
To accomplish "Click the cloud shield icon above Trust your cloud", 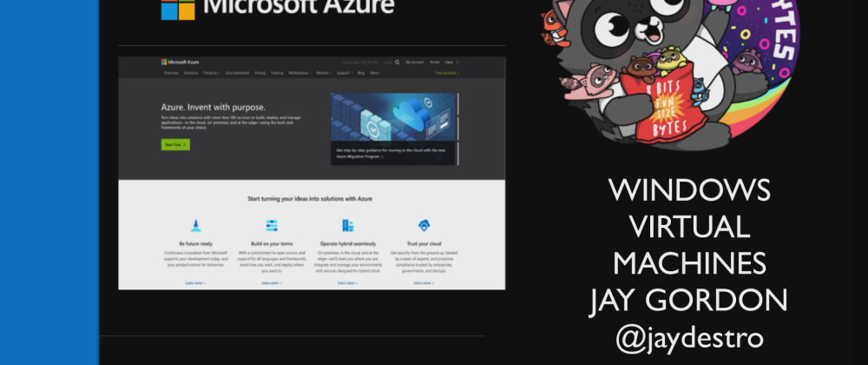I will pos(424,225).
